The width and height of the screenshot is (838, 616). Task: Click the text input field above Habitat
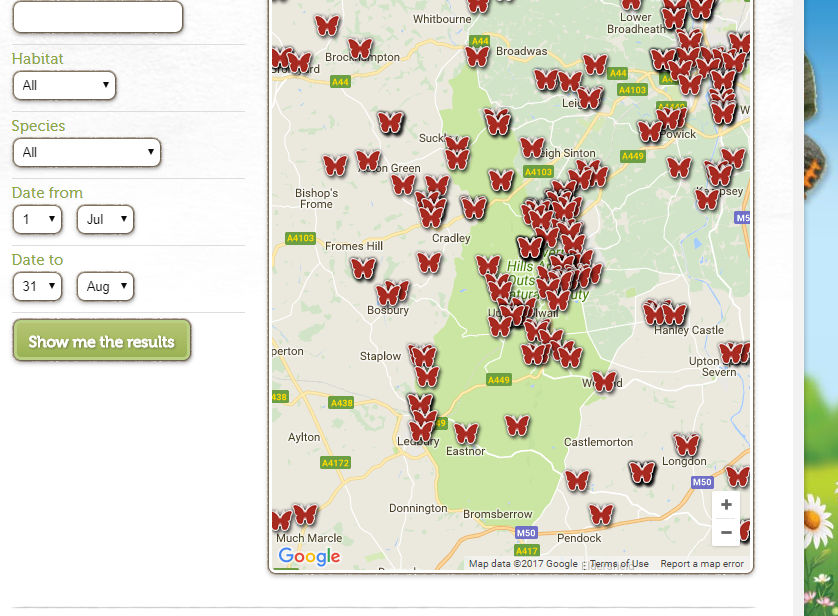[97, 17]
